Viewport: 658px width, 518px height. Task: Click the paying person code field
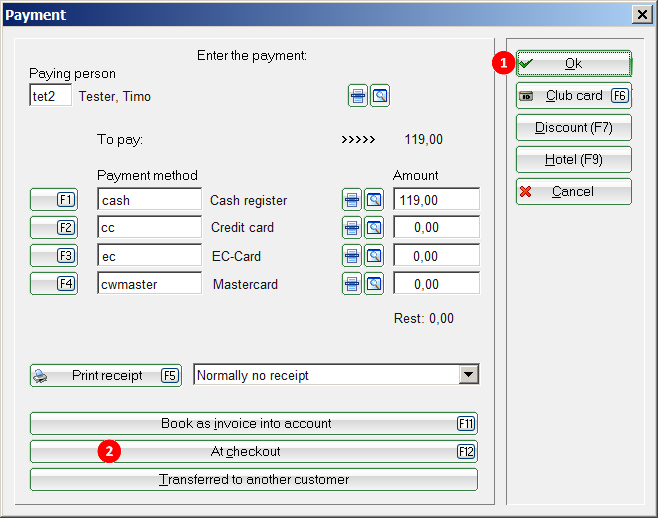pos(50,96)
